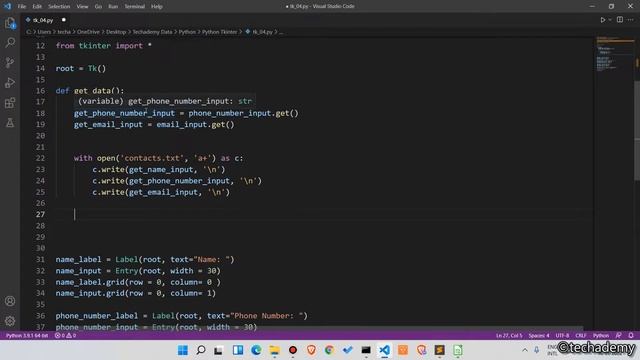Run the Python file with the play button

coord(602,20)
